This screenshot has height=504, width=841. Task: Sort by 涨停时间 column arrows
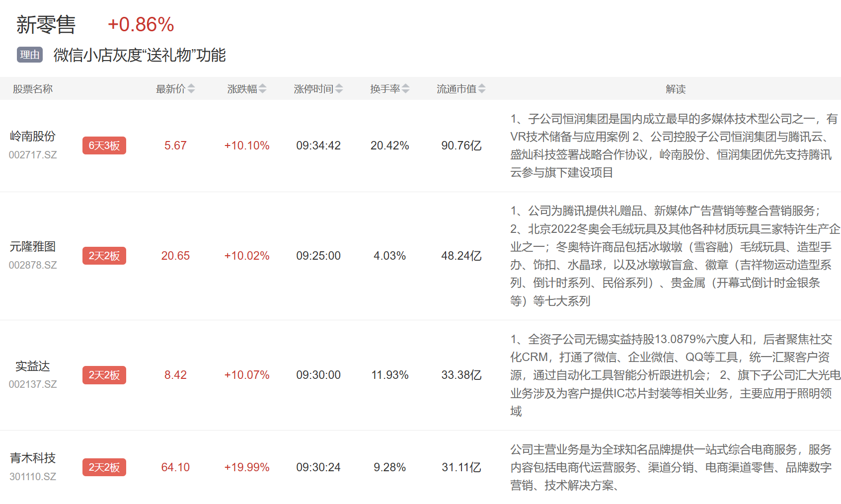point(339,89)
